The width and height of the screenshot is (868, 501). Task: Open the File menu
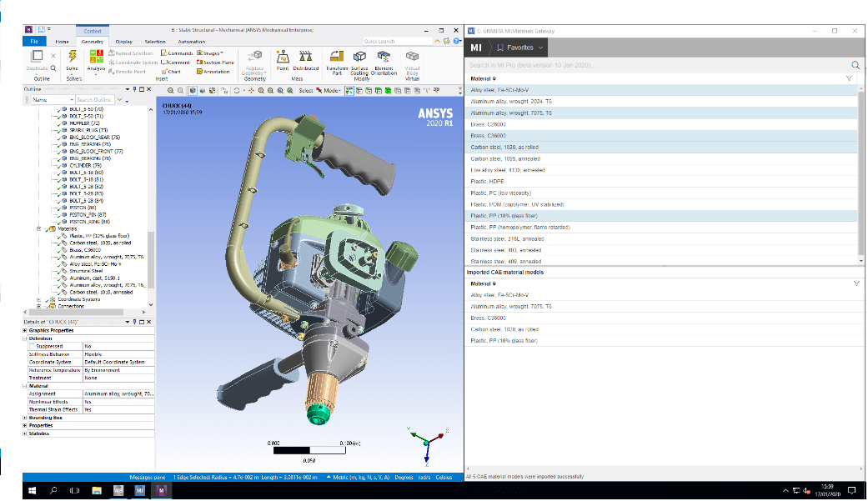[x=34, y=42]
